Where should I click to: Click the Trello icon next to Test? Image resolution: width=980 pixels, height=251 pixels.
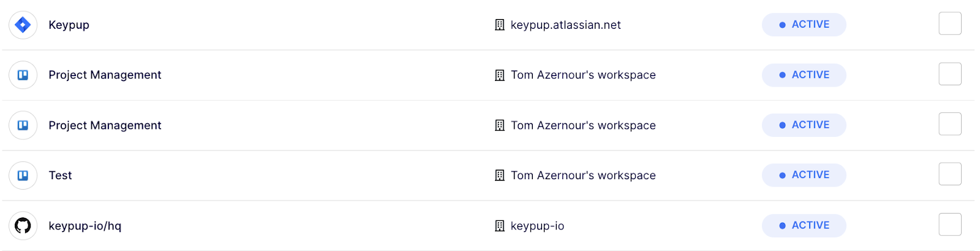point(23,176)
